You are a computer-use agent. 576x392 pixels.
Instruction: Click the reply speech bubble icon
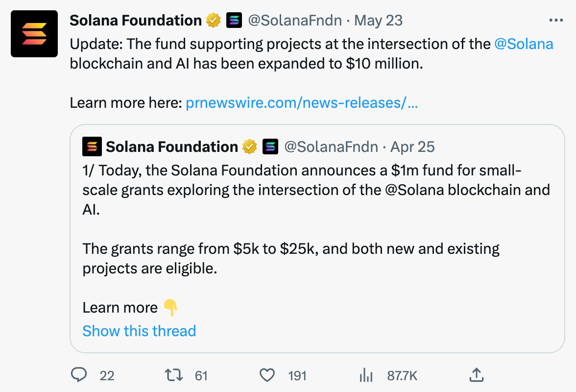tap(79, 375)
